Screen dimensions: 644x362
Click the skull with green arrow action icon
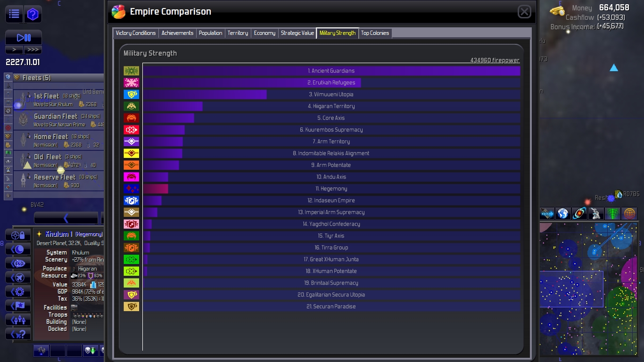90,351
